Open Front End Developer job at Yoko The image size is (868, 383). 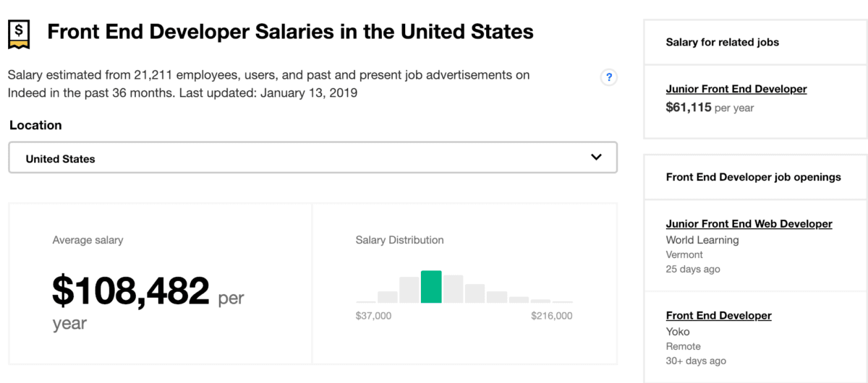(718, 316)
